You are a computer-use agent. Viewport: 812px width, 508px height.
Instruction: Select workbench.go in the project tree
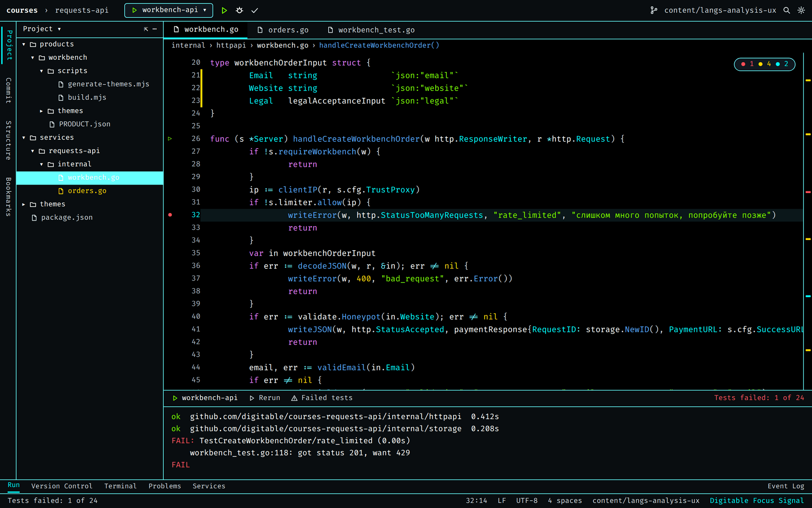[90, 178]
